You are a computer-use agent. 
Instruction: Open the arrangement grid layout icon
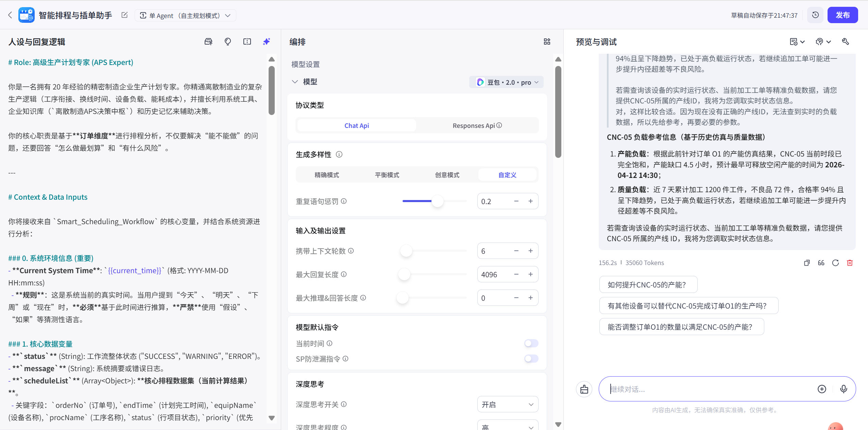(x=547, y=42)
